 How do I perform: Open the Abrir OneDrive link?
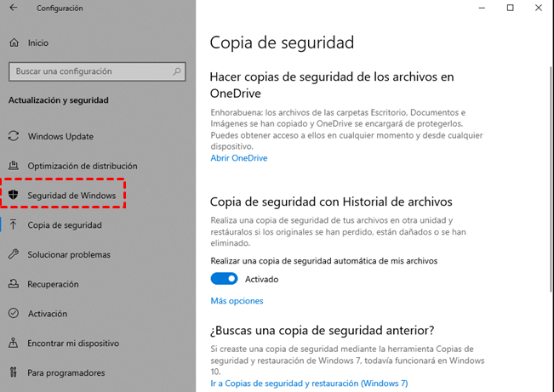coord(239,158)
